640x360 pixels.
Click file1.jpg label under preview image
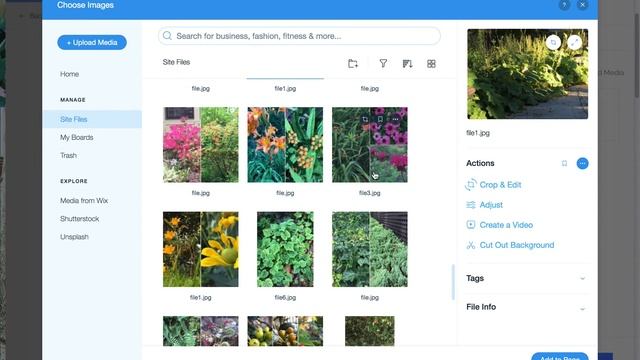click(478, 133)
